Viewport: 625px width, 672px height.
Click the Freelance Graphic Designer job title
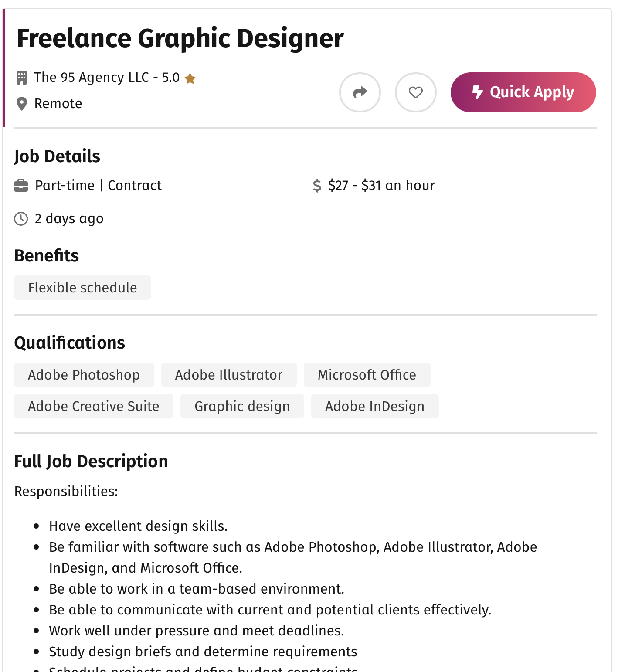tap(180, 38)
